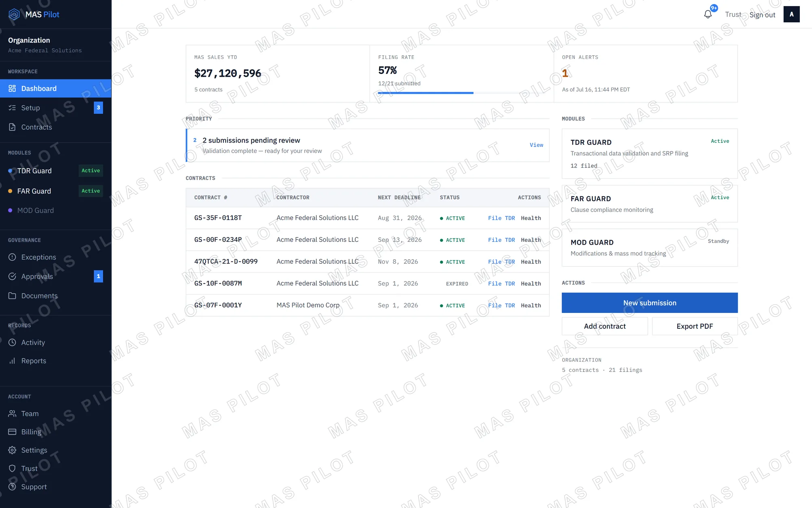Click Sign out in the top bar

[762, 15]
